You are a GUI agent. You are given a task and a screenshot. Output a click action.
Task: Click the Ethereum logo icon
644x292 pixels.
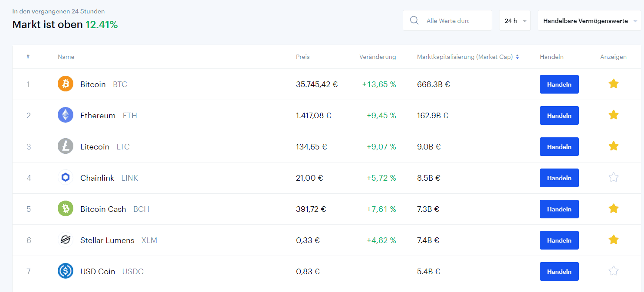coord(66,115)
